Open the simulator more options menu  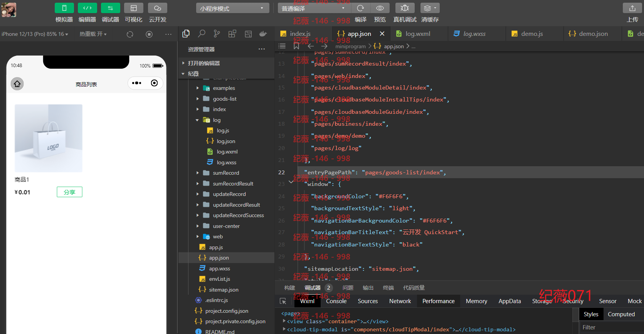tap(168, 34)
